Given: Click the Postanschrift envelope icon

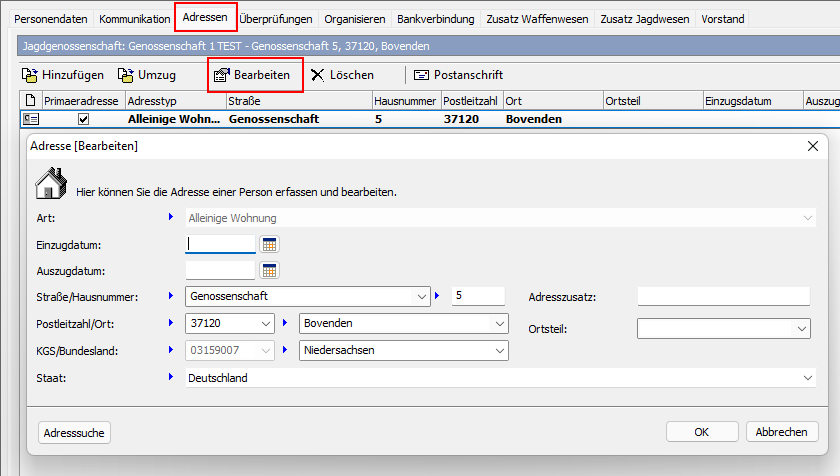Looking at the screenshot, I should pyautogui.click(x=421, y=75).
